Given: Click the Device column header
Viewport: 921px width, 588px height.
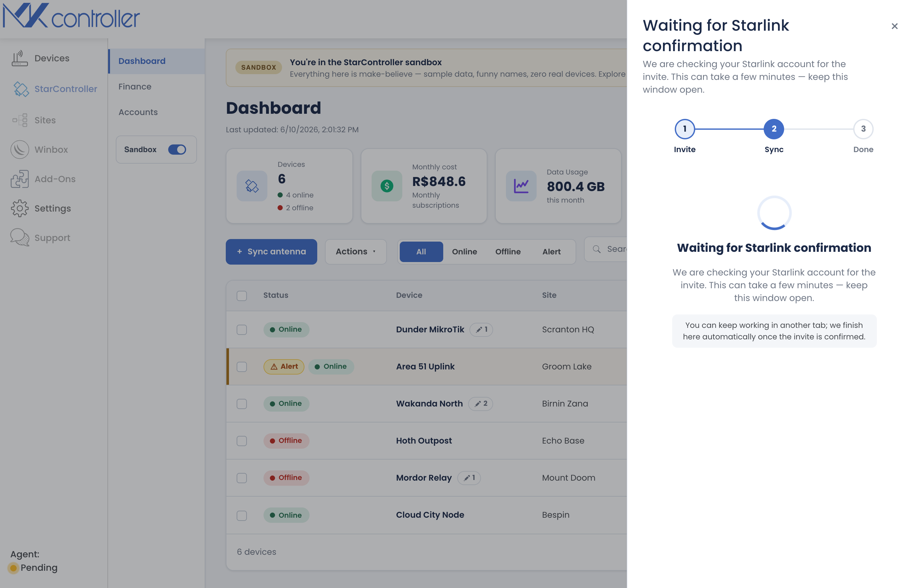Looking at the screenshot, I should tap(409, 295).
